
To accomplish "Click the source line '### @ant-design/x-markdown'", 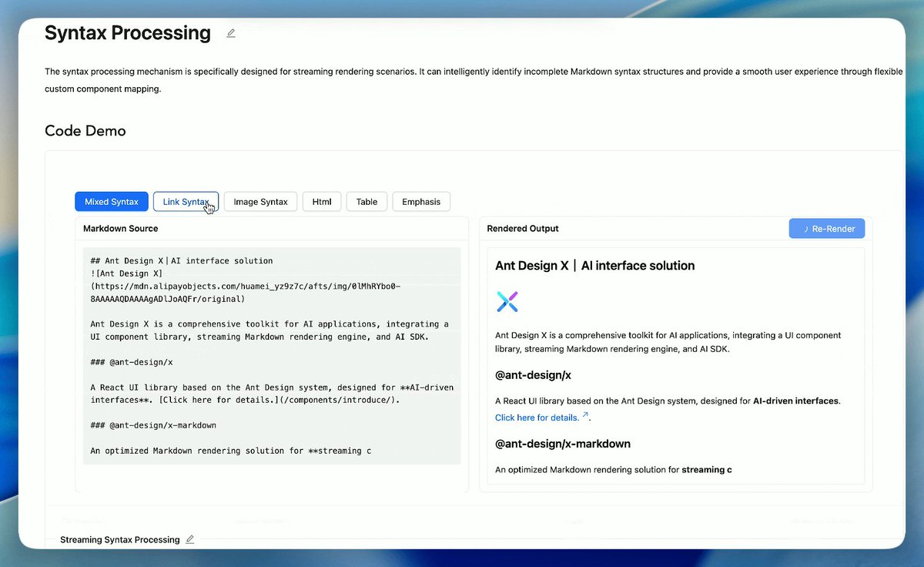I will (x=153, y=425).
